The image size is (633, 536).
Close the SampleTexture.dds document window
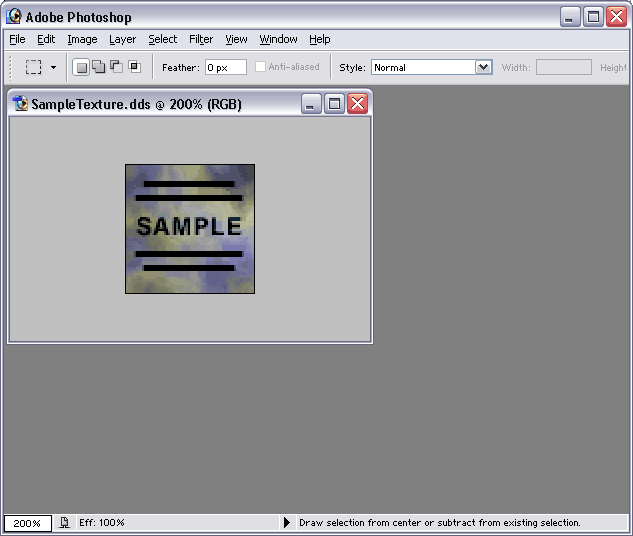pos(358,104)
